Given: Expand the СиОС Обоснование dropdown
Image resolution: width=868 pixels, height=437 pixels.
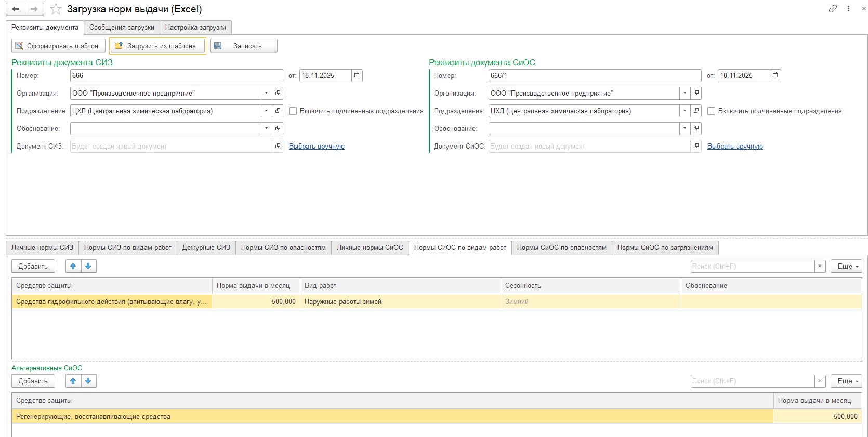Looking at the screenshot, I should (x=685, y=129).
